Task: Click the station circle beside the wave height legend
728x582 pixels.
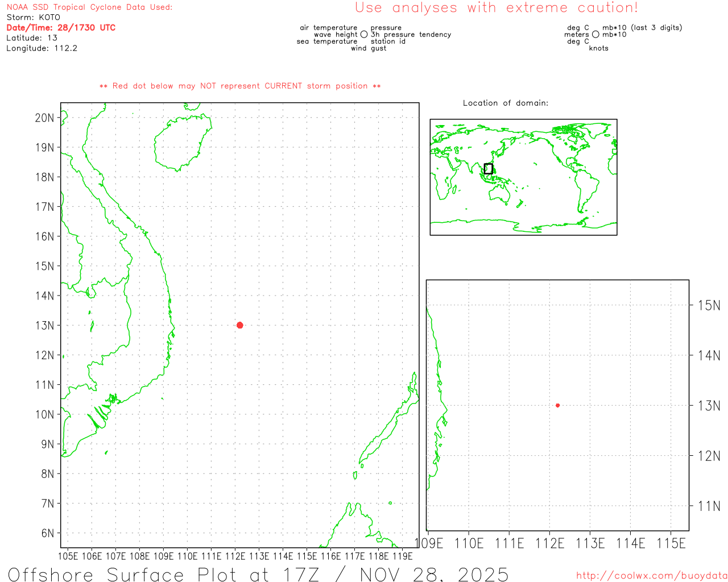Action: 364,35
